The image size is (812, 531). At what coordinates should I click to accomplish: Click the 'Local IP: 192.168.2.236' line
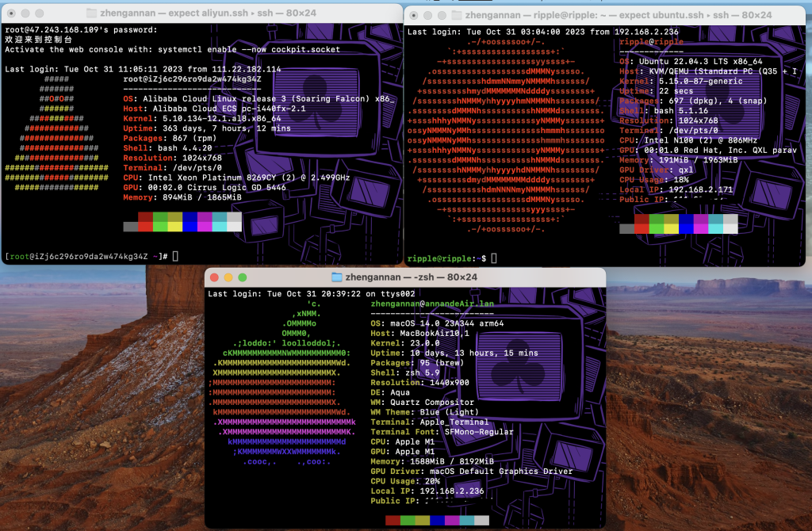point(427,491)
